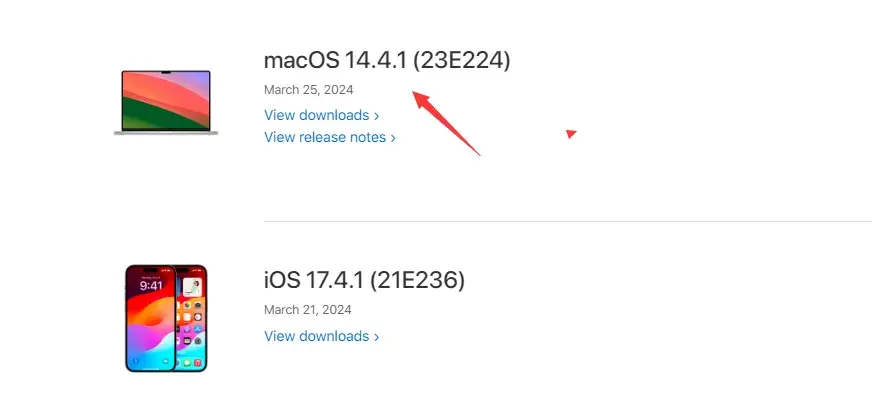Open View downloads under macOS 14.4.1
Screen dimensions: 876x407
pyautogui.click(x=316, y=115)
